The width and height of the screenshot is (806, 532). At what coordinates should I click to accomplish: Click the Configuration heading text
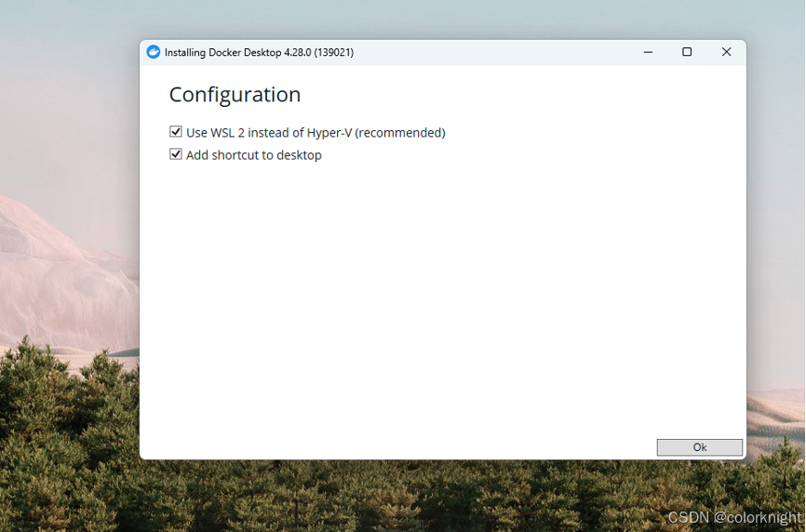[235, 95]
